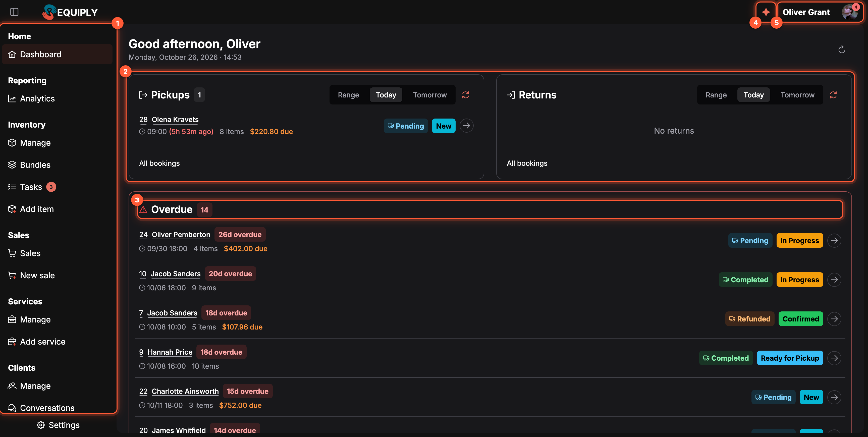Open the AI sparkle assistant icon
Screen dimensions: 868x437
(x=766, y=12)
